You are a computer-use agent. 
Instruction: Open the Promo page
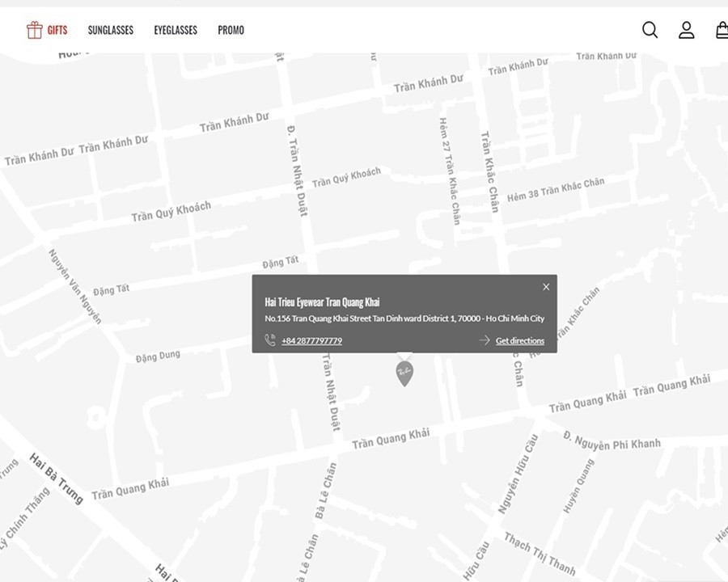[231, 30]
